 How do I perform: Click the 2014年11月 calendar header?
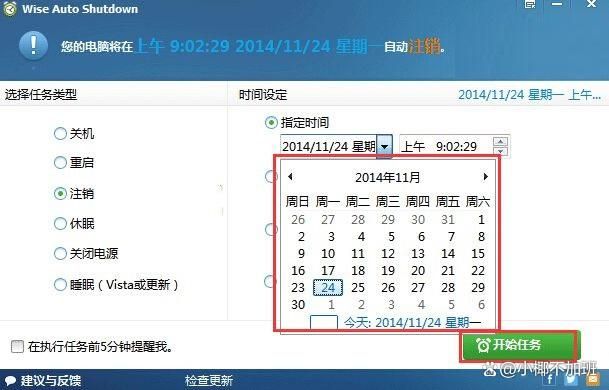[388, 178]
